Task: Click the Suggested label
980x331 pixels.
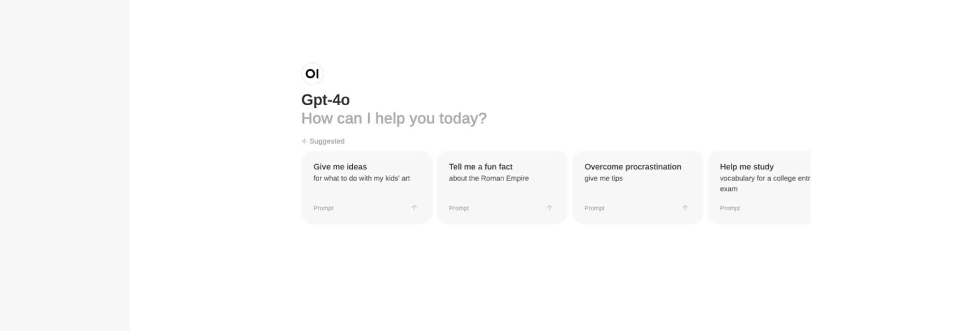Action: point(327,141)
